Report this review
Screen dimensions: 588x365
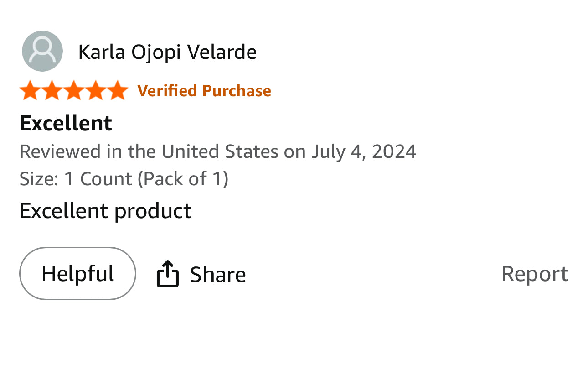click(x=534, y=274)
